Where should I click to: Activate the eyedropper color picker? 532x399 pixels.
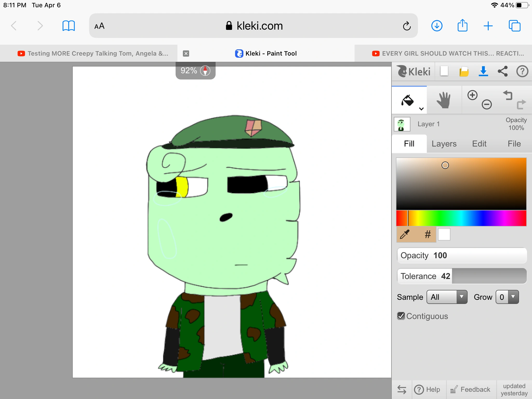click(404, 234)
